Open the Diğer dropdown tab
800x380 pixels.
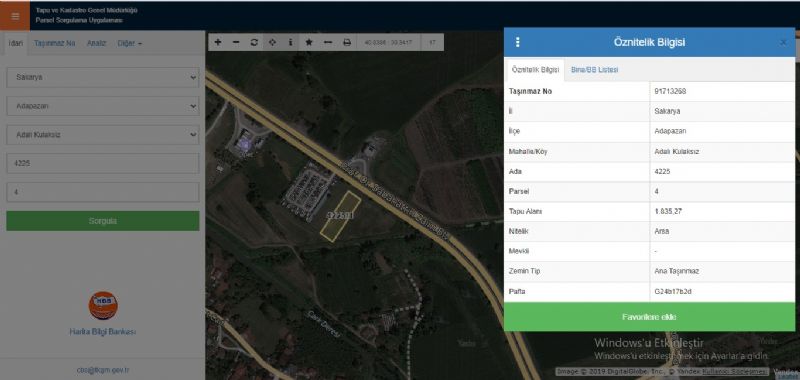click(x=130, y=43)
